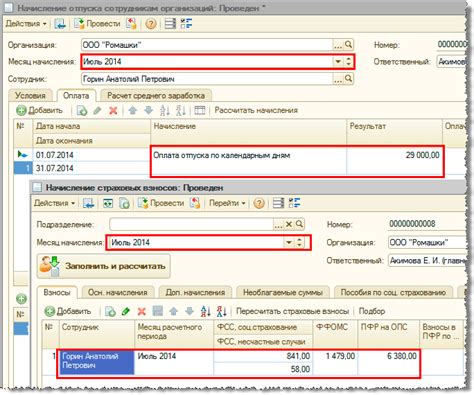
Task: Open Действия menu in insurance contributions window
Action: [x=54, y=203]
